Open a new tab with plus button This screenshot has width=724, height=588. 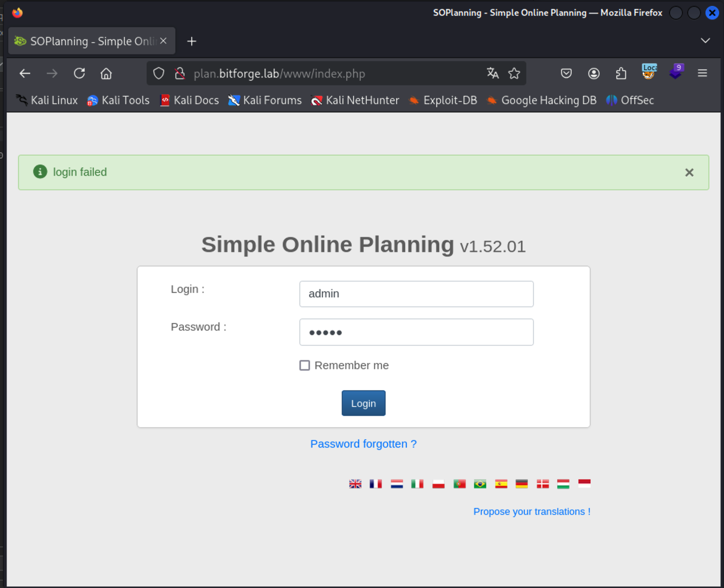coord(192,41)
